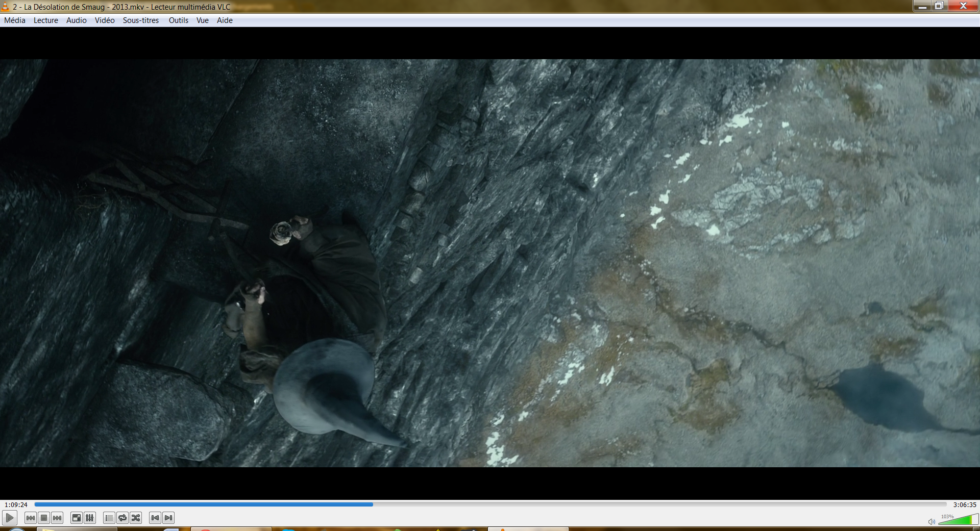Toggle loop repeat mode icon
This screenshot has width=980, height=531.
pyautogui.click(x=122, y=518)
